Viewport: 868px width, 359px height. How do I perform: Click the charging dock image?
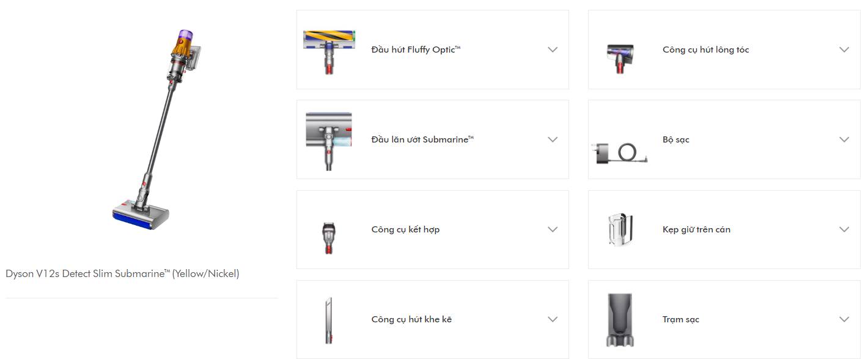[620, 320]
